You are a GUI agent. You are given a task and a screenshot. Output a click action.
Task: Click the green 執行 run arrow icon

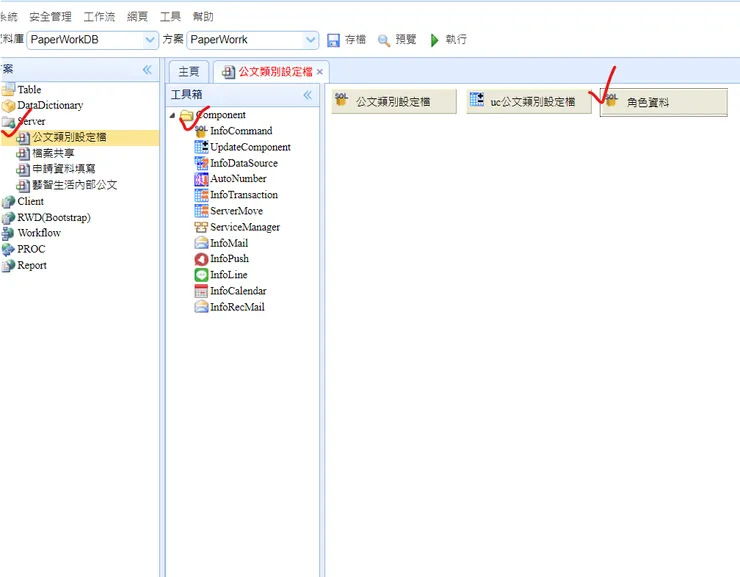click(x=435, y=40)
